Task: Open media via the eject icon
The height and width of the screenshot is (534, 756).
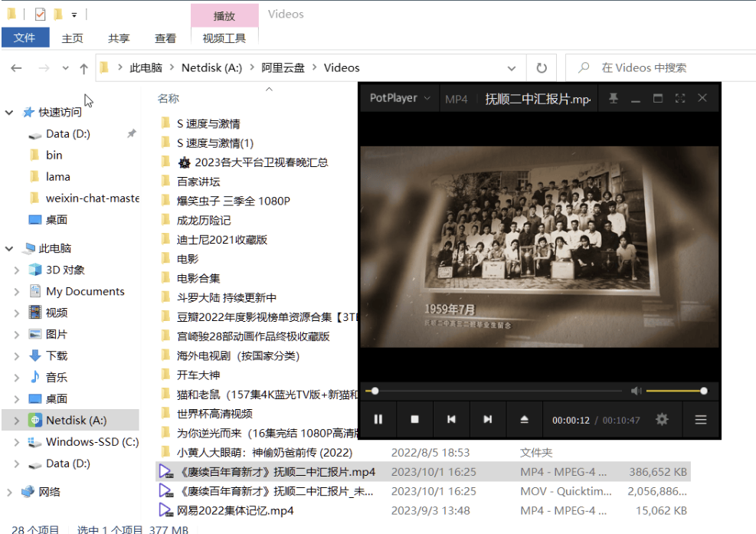Action: 523,419
